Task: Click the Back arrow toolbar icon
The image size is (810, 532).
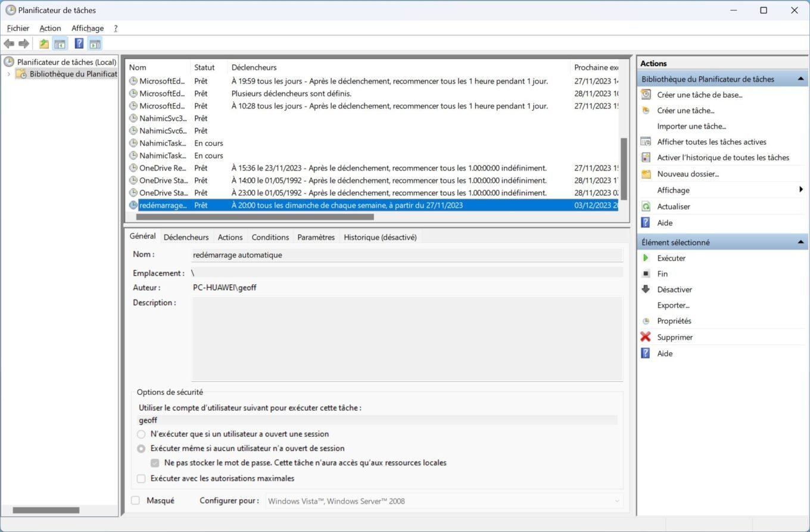Action: click(9, 43)
